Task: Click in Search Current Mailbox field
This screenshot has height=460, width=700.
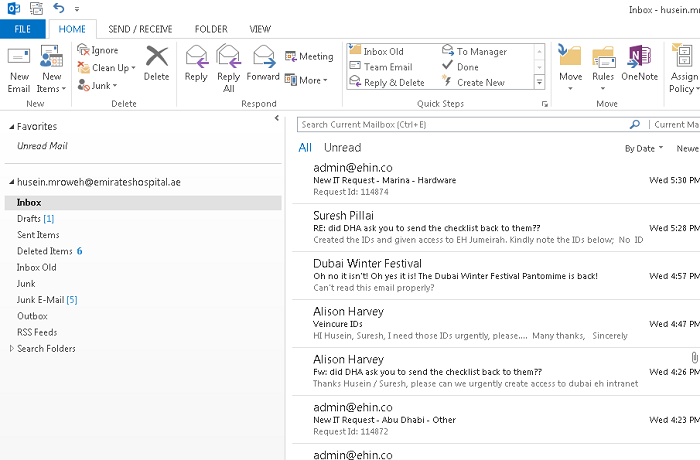Action: (462, 125)
